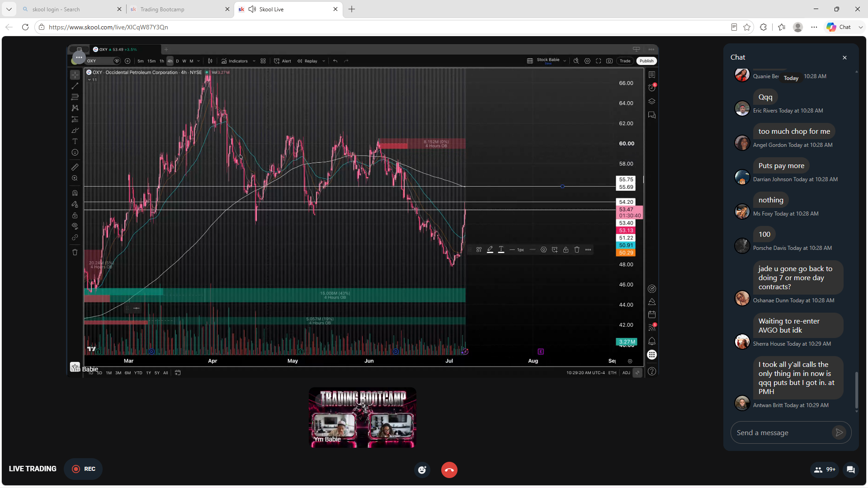Select the 1h timeframe
868x488 pixels.
[162, 61]
